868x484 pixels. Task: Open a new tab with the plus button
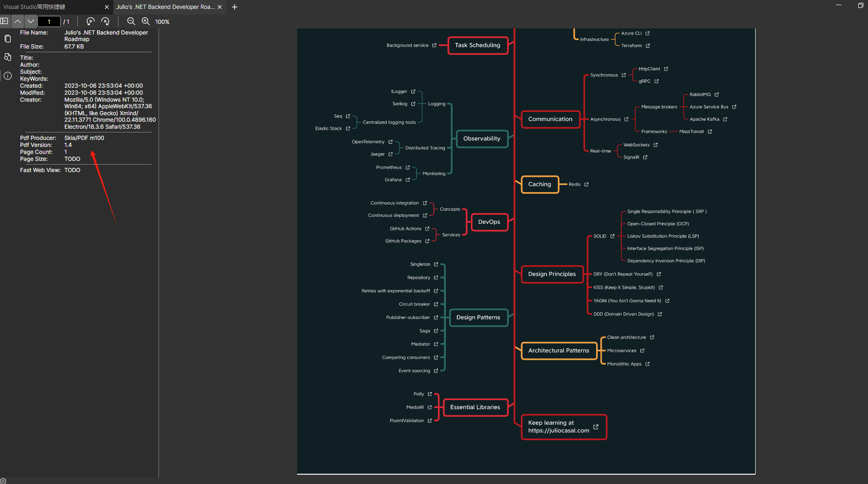[x=235, y=7]
